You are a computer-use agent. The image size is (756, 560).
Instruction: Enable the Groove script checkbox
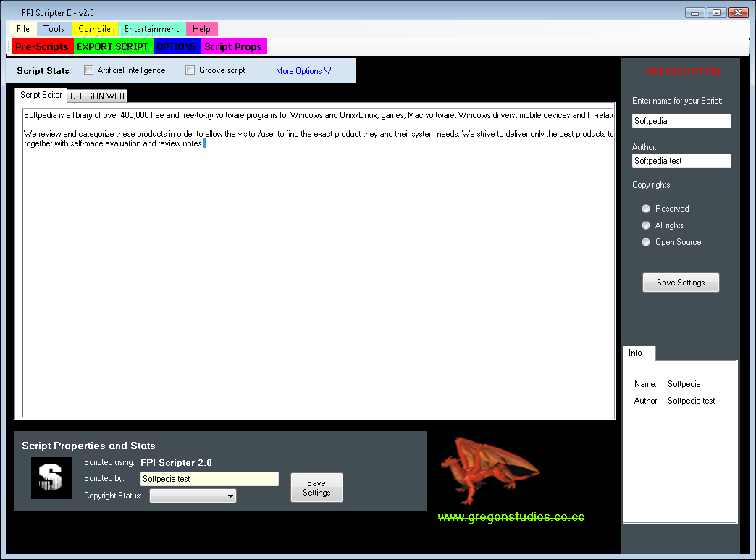190,70
